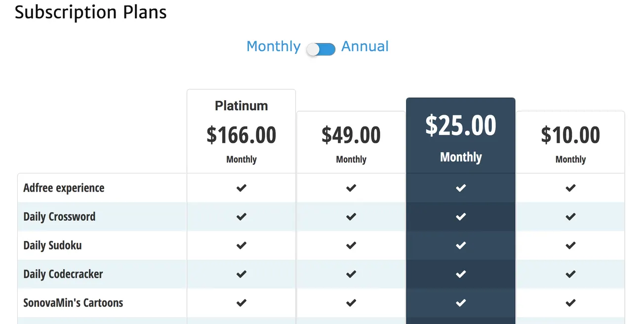
Task: Click Daily Codecracker checkmark in the $10.00 plan
Action: coord(570,274)
